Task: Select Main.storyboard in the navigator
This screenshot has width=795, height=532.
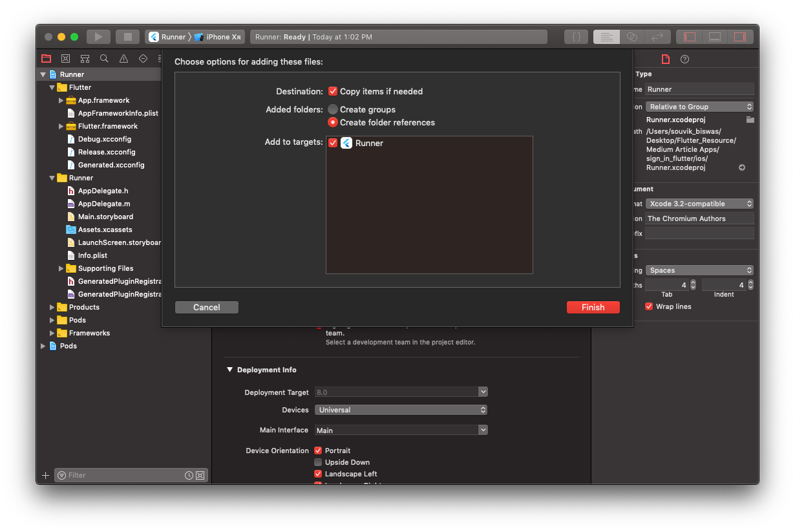Action: (105, 217)
